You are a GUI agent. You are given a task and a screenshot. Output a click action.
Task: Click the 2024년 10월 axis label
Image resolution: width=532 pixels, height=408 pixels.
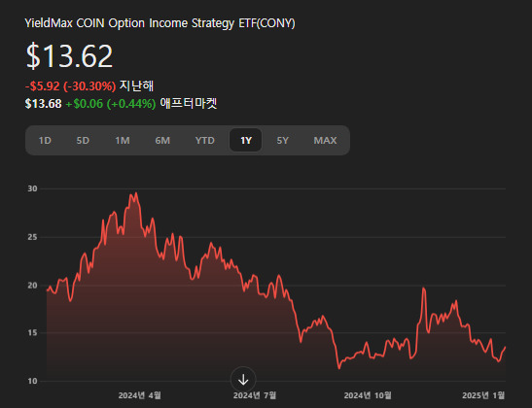point(368,395)
